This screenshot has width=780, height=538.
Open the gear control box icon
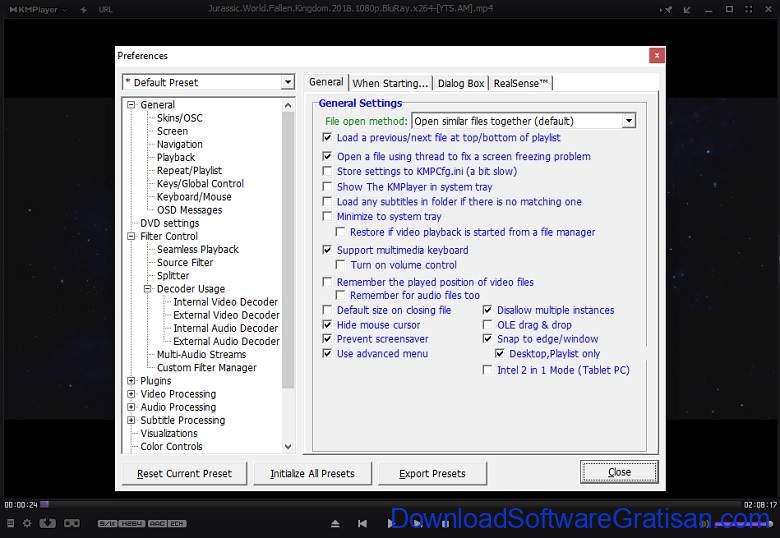coord(27,523)
